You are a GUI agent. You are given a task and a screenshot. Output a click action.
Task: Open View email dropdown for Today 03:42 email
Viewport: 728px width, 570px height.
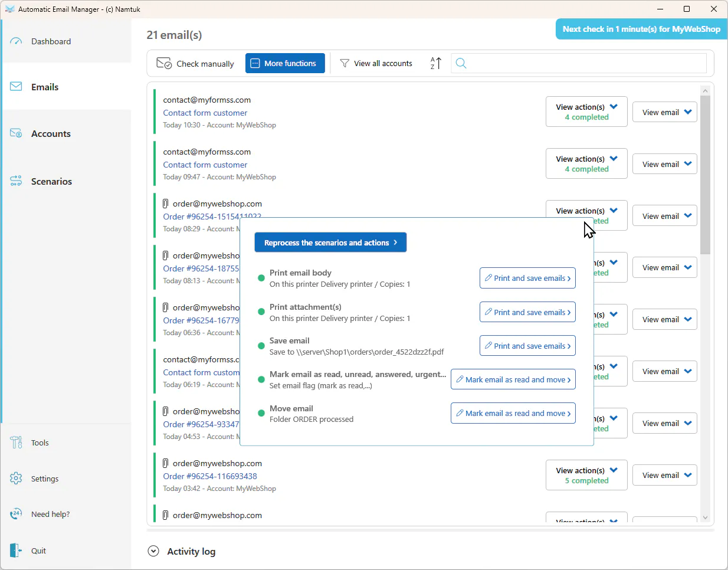tap(665, 475)
